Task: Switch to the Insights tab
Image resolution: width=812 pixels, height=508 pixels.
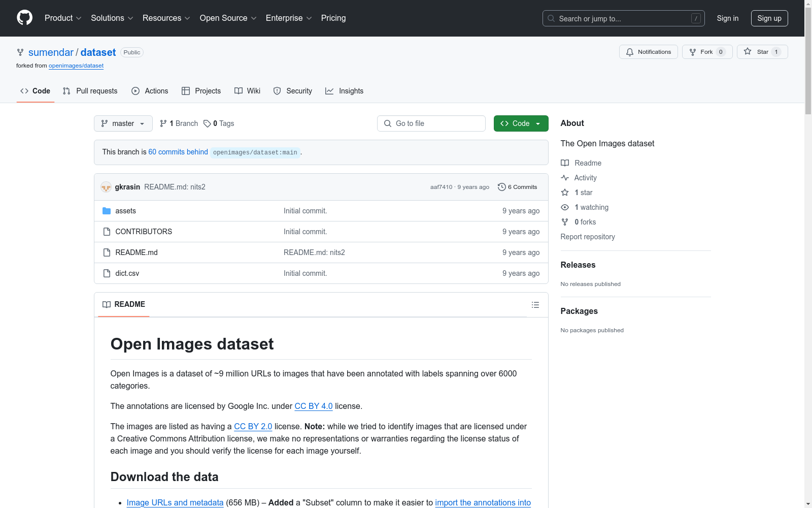Action: 345,91
